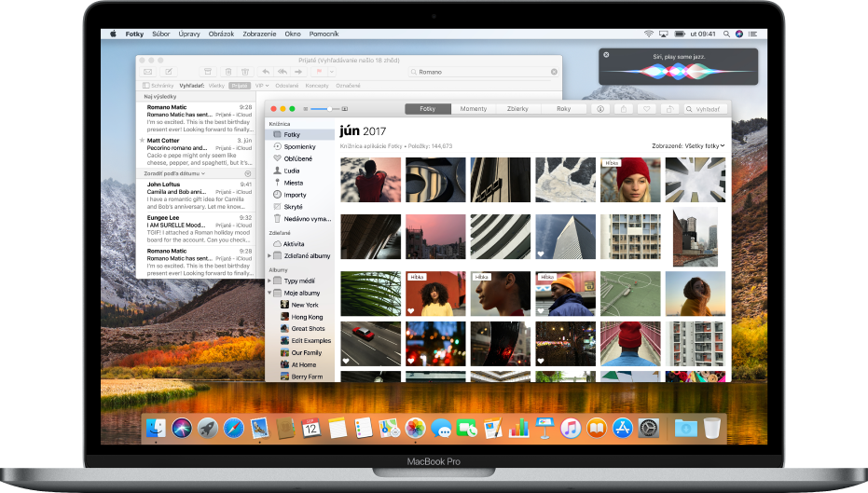The height and width of the screenshot is (493, 868).
Task: Open Eungee Lee email in Mail
Action: click(x=196, y=229)
